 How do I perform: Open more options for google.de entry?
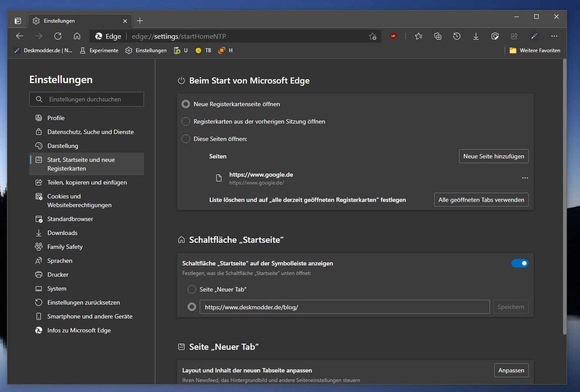[x=525, y=178]
